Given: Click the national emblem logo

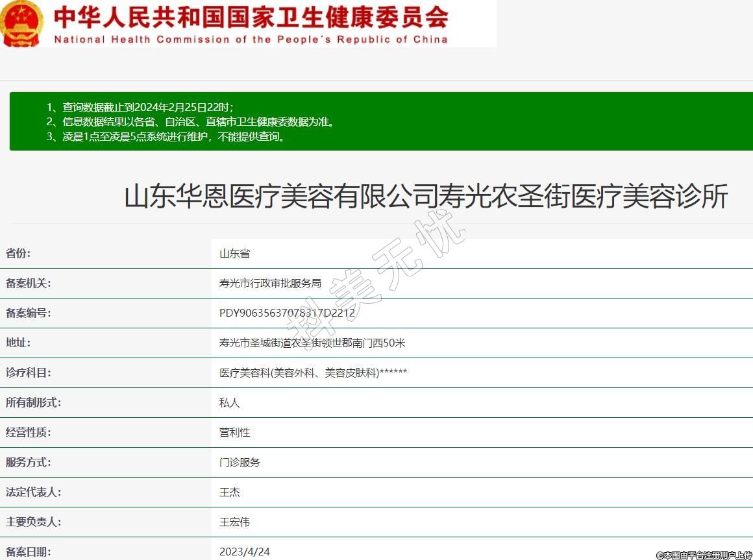Looking at the screenshot, I should (x=21, y=24).
